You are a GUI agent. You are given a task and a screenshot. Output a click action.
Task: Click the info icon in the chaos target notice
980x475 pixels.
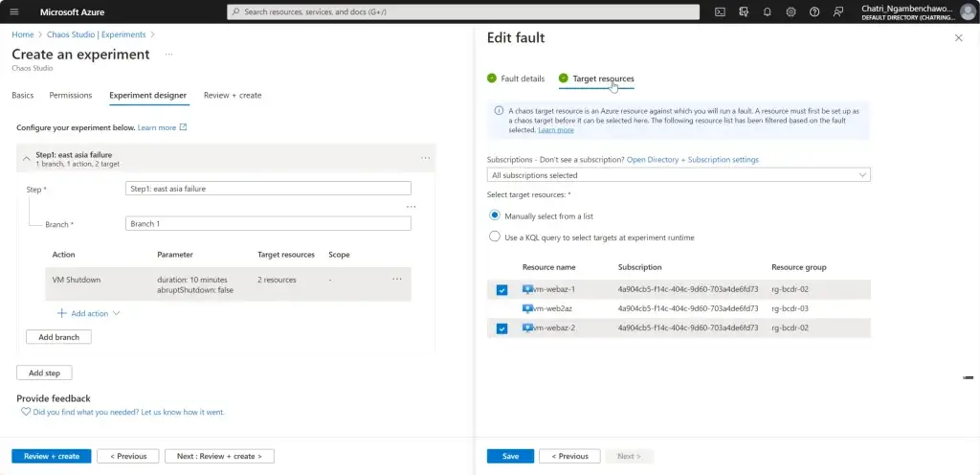pos(499,111)
